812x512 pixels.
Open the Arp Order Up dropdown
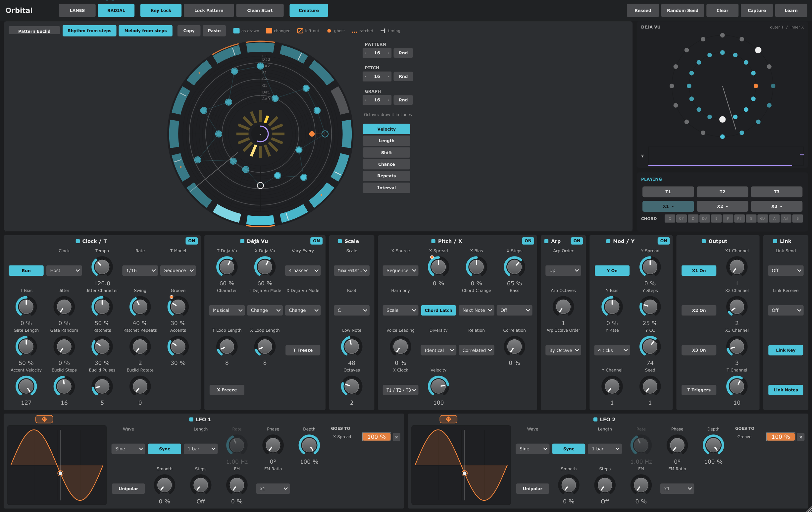click(x=563, y=270)
